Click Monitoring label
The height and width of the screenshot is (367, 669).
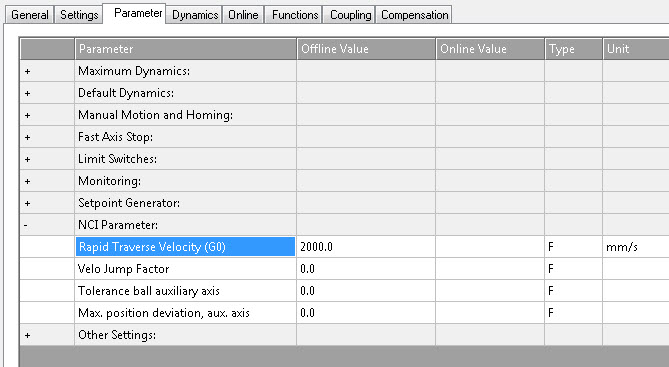click(109, 181)
